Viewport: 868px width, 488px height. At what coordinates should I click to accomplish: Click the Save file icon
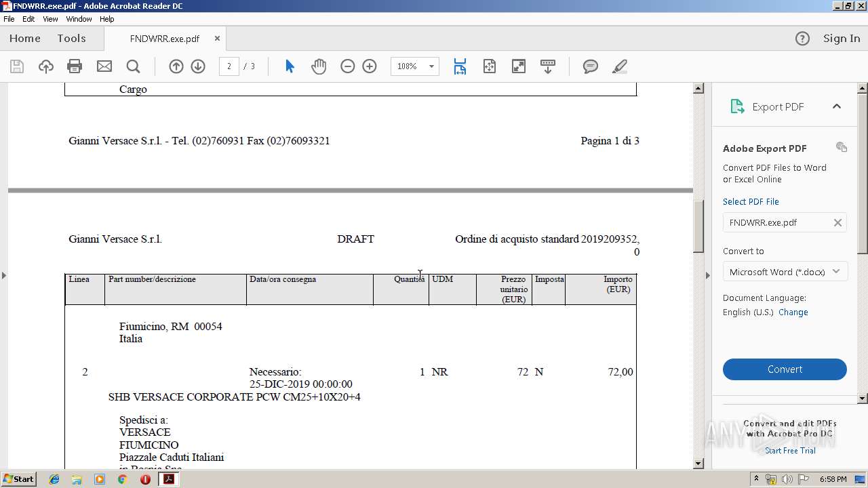tap(17, 66)
